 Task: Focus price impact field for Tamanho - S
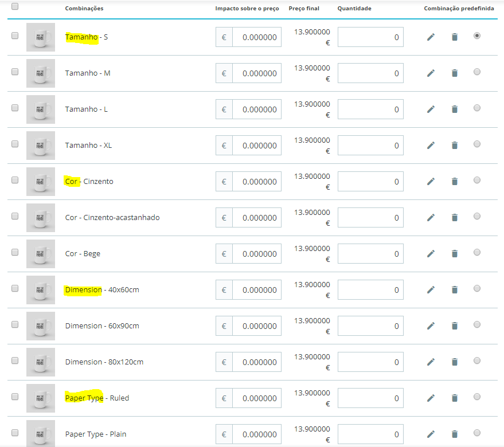(257, 37)
